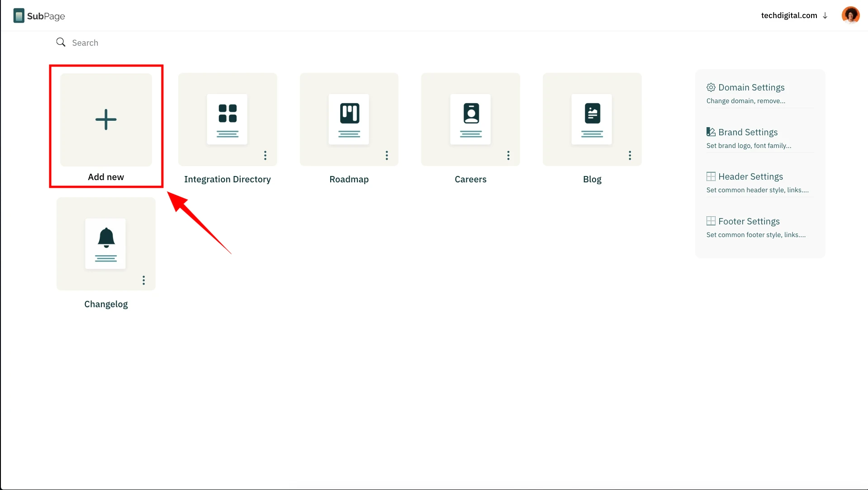
Task: Click the plus icon to add new page
Action: tap(106, 119)
